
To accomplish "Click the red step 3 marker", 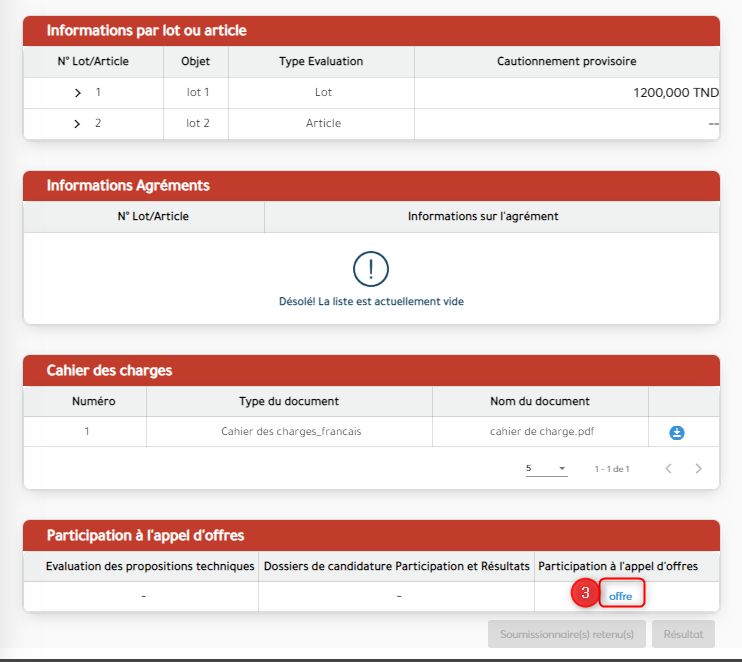I will click(585, 594).
